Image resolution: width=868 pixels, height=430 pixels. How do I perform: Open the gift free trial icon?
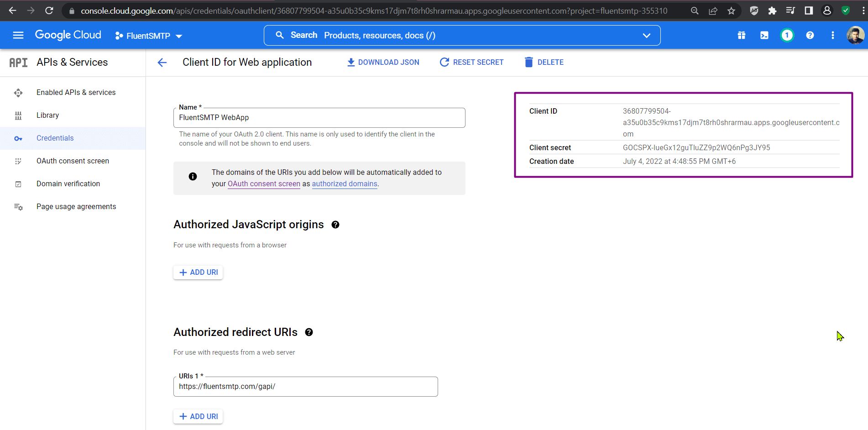[x=742, y=35]
